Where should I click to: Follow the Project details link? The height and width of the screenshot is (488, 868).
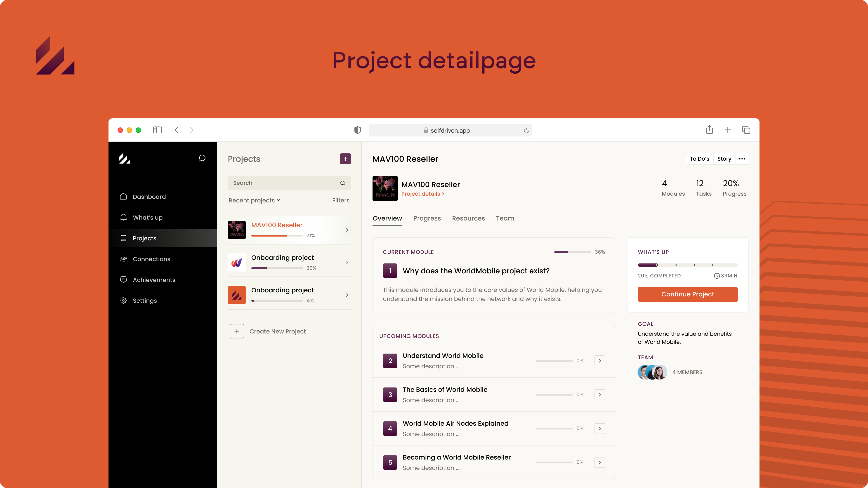[423, 194]
